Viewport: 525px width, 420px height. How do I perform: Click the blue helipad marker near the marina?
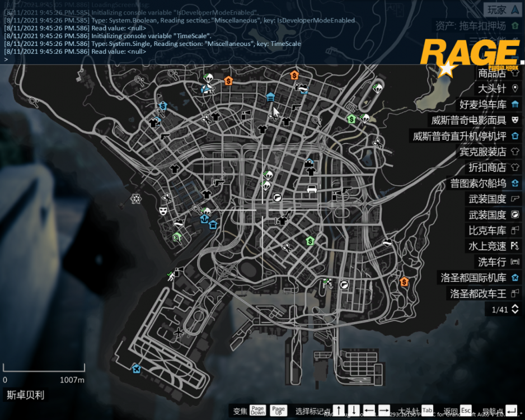pos(213,225)
